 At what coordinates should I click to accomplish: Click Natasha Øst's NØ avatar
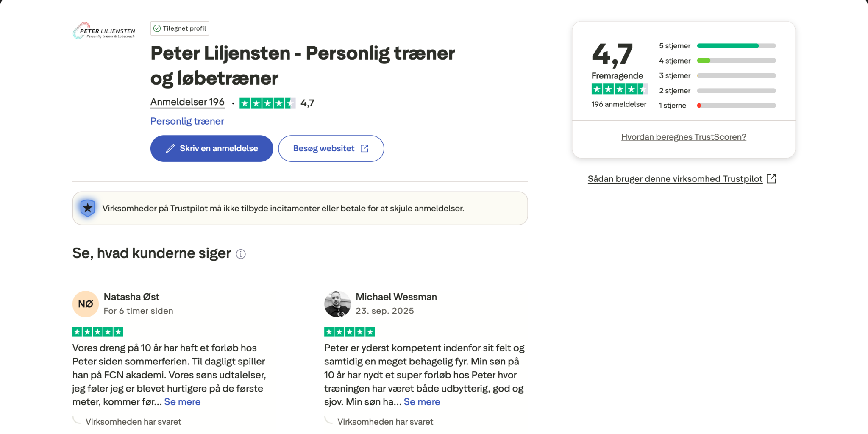86,304
